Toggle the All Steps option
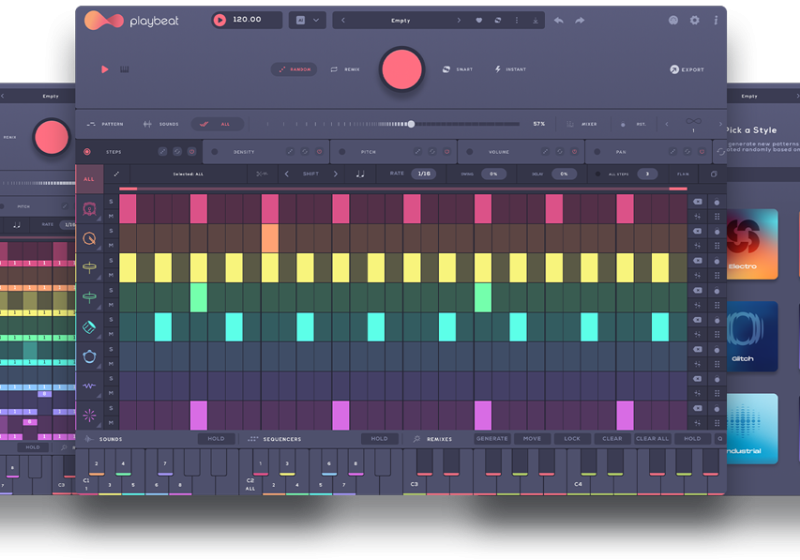 click(598, 174)
